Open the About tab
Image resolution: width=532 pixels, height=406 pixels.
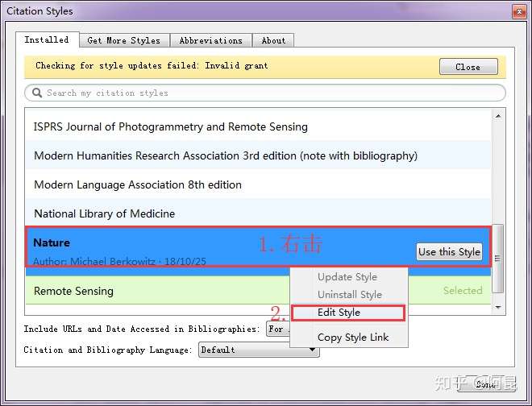coord(273,41)
